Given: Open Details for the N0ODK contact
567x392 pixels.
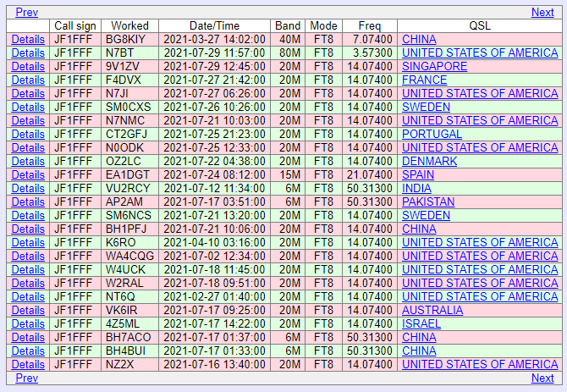Looking at the screenshot, I should [28, 148].
